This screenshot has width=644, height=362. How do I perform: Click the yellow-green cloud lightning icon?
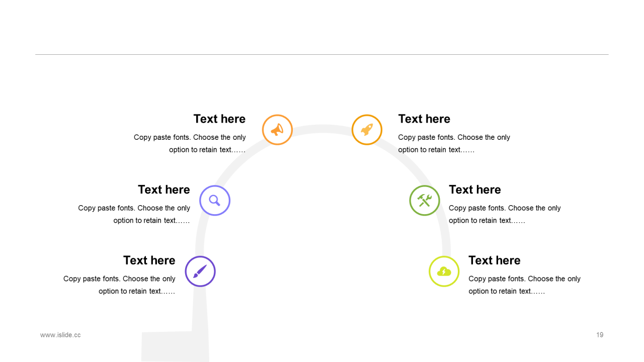[x=444, y=271]
